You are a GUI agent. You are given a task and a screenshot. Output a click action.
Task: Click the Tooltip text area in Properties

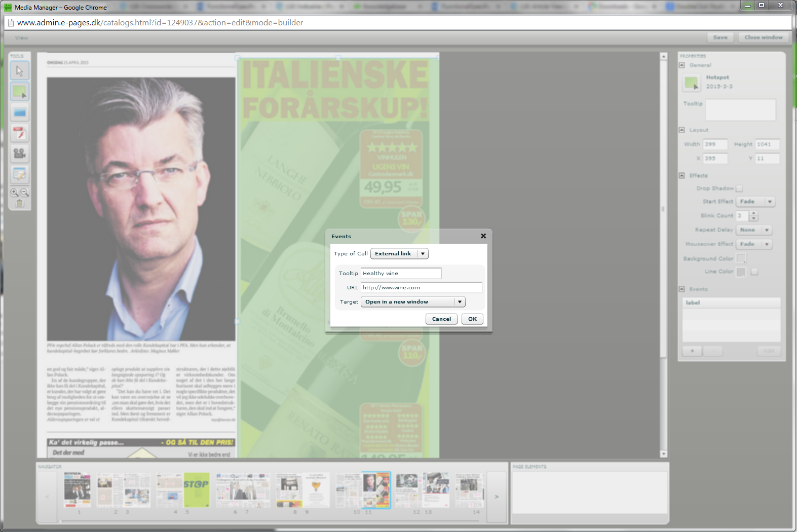point(741,110)
